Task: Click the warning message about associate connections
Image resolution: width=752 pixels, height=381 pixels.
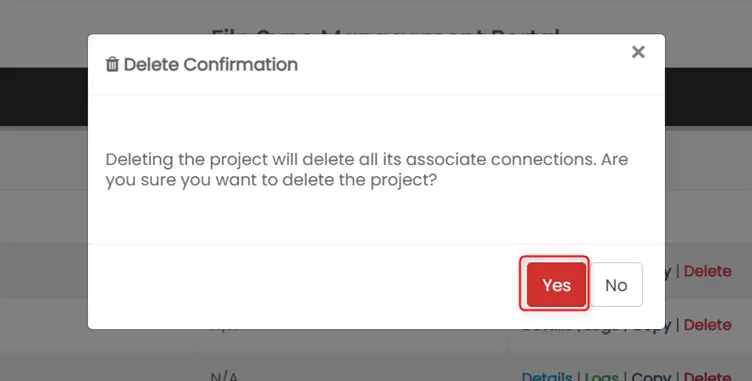Action: click(x=367, y=170)
